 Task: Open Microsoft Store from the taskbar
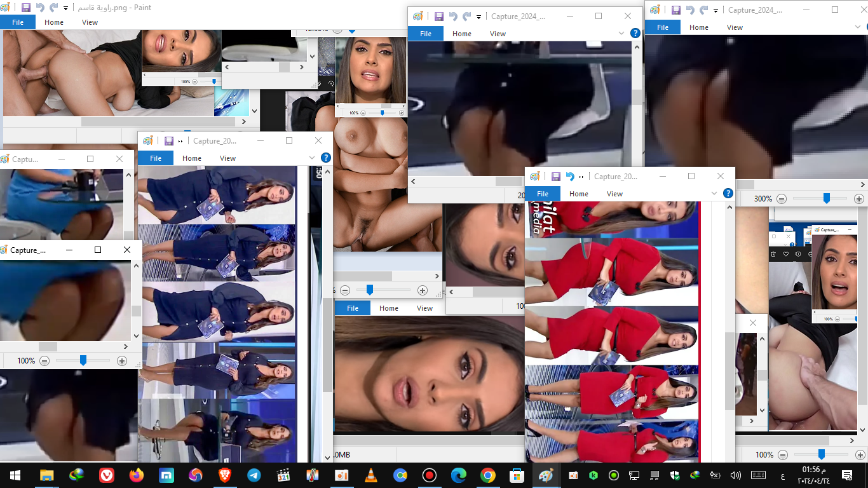click(x=517, y=475)
